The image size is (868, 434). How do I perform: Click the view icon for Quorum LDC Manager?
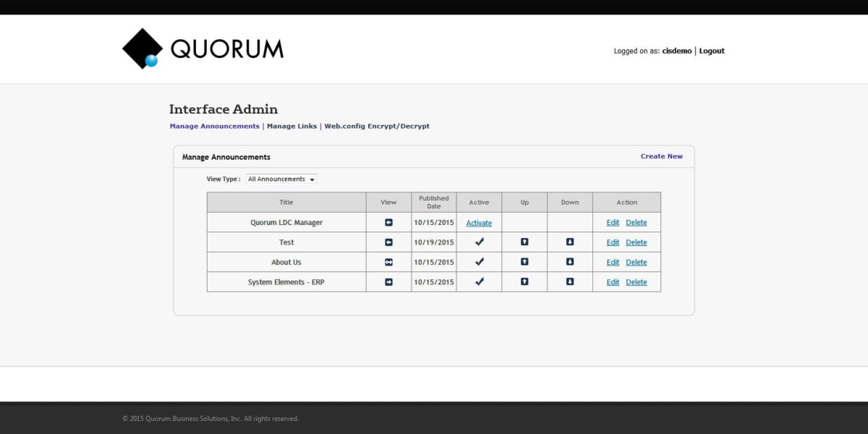tap(388, 223)
